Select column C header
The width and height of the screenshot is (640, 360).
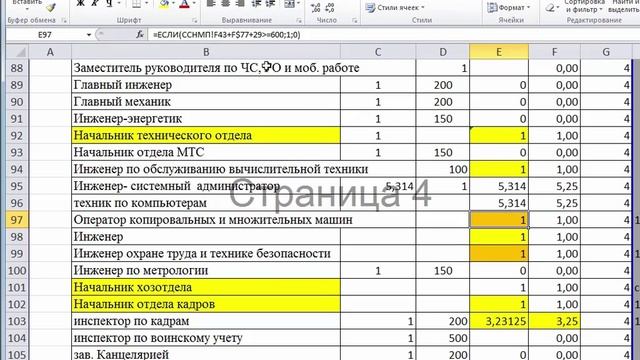click(x=378, y=52)
